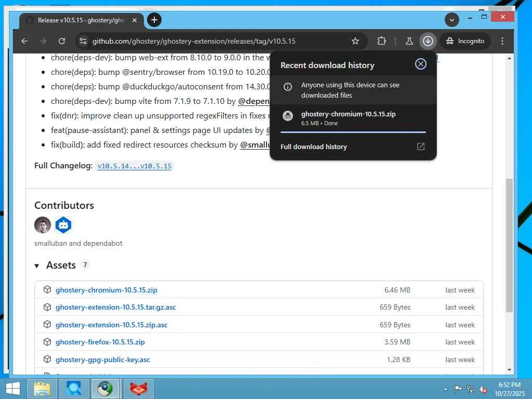Image resolution: width=532 pixels, height=399 pixels.
Task: Click the Incognito indicator button
Action: [465, 41]
